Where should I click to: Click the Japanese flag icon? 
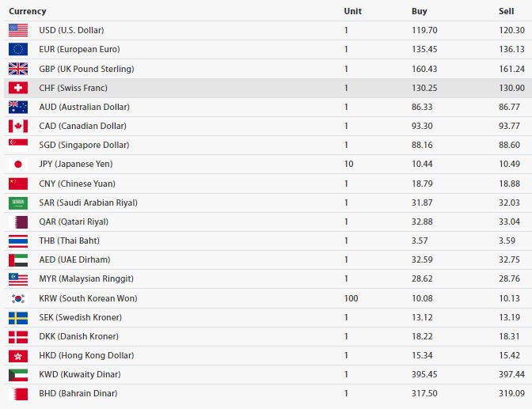(18, 164)
